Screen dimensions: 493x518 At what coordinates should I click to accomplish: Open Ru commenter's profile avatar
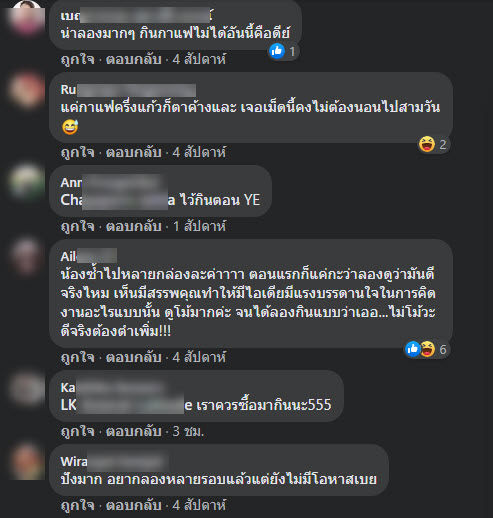[27, 90]
